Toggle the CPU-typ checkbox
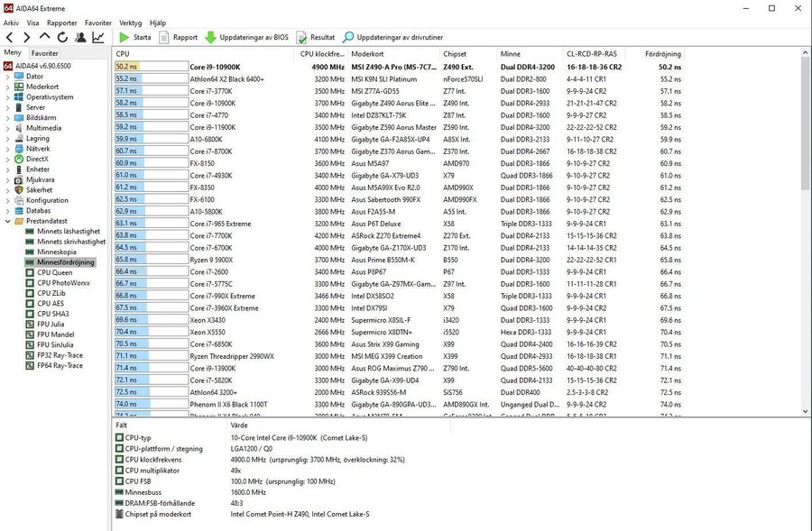This screenshot has width=812, height=531. 120,438
